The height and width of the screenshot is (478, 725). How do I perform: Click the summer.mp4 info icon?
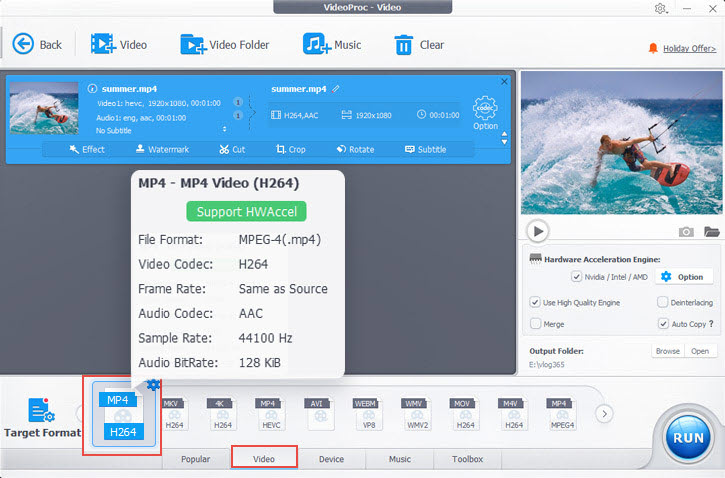click(x=92, y=88)
